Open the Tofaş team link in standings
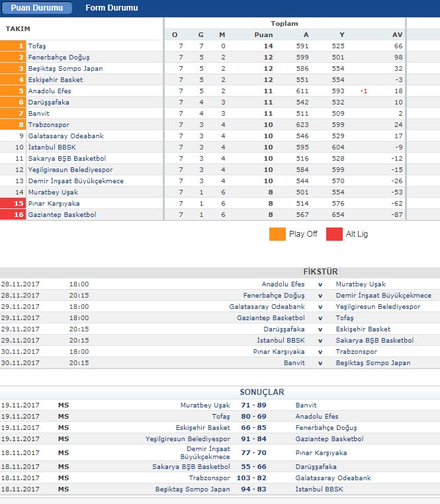The height and width of the screenshot is (504, 440). pyautogui.click(x=37, y=46)
